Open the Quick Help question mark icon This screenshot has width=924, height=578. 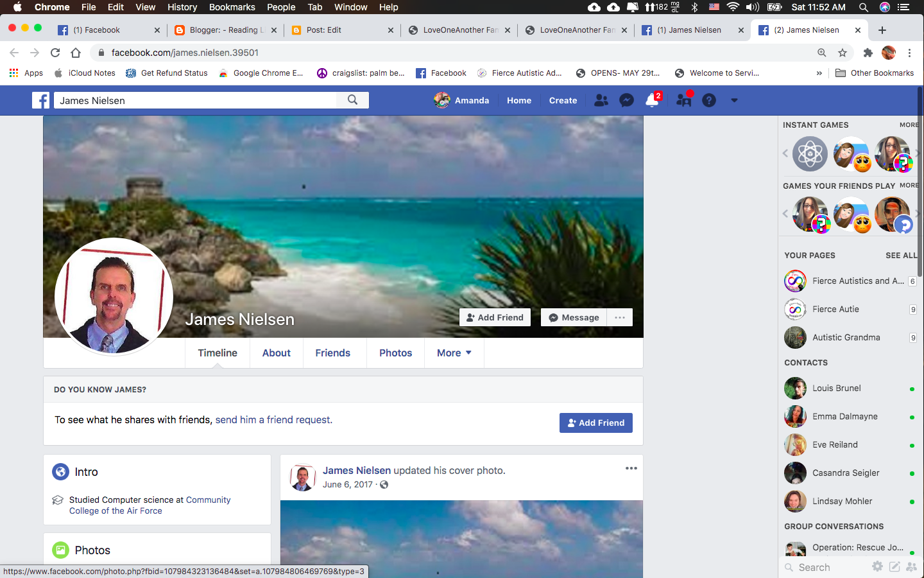pyautogui.click(x=709, y=100)
